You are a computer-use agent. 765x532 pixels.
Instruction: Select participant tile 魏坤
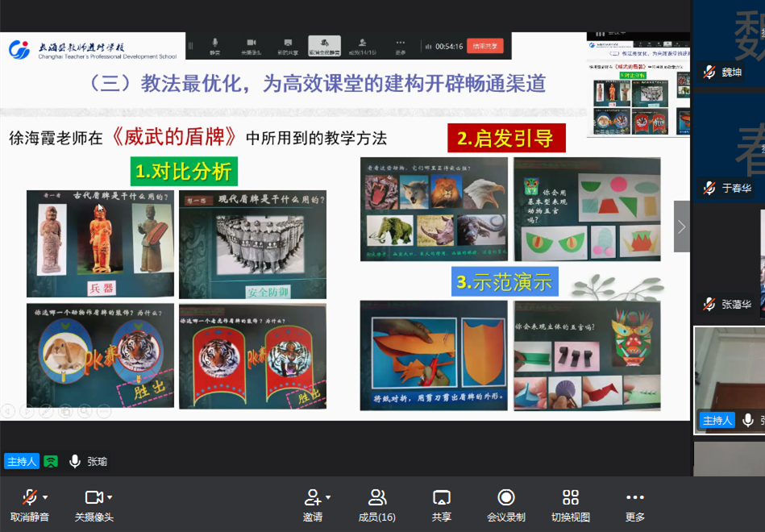(x=729, y=44)
